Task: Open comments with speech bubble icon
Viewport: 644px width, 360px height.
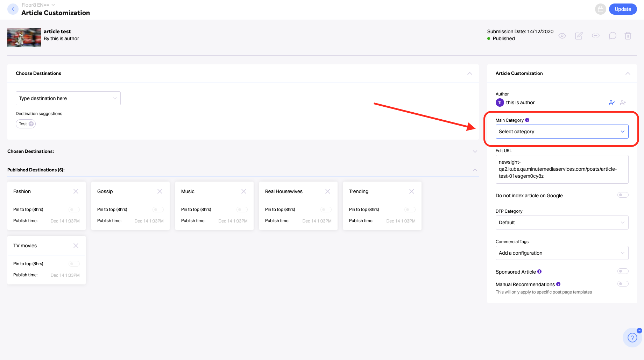Action: click(613, 36)
